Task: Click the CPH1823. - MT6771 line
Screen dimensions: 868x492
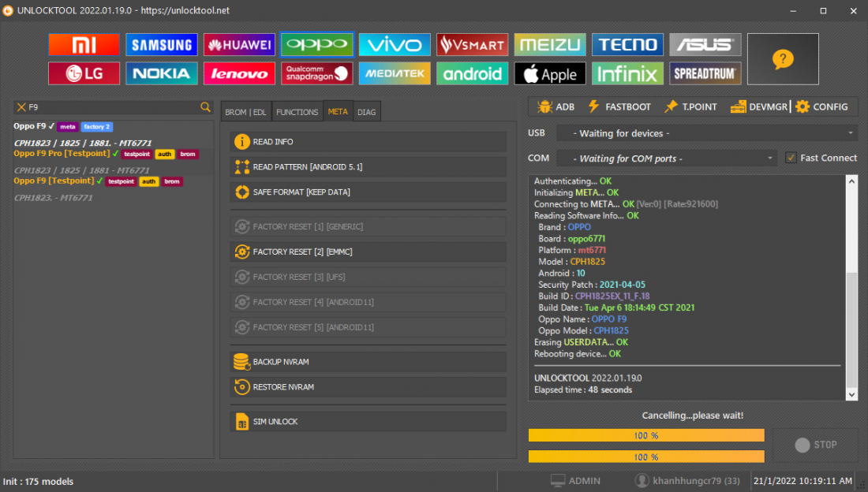Action: point(53,198)
